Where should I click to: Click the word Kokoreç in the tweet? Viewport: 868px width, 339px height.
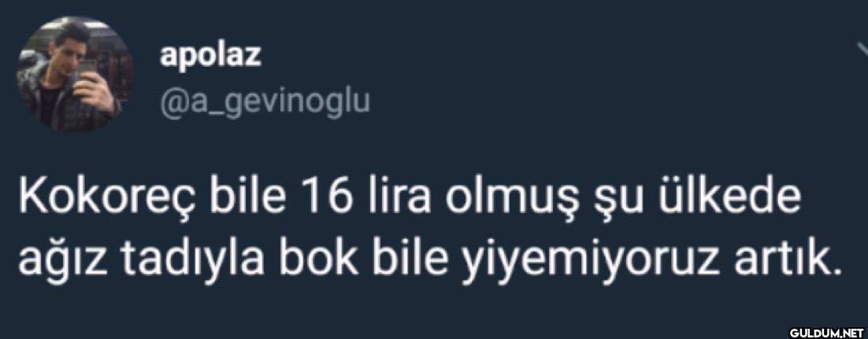click(x=108, y=198)
